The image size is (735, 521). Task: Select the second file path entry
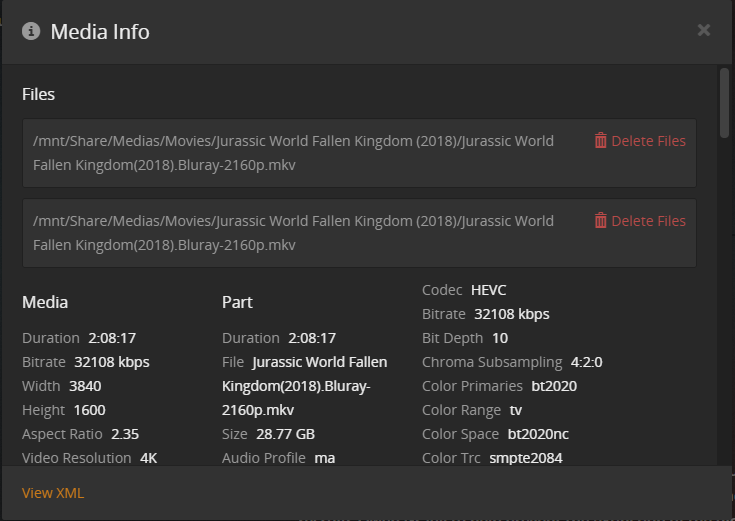pyautogui.click(x=293, y=233)
